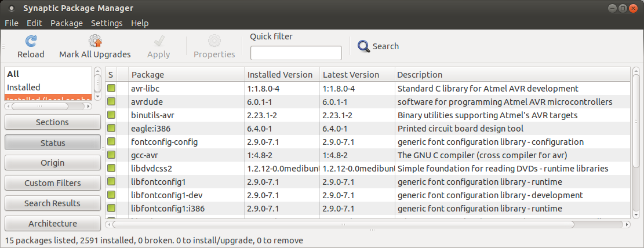
Task: Open the Settings menu
Action: [107, 23]
